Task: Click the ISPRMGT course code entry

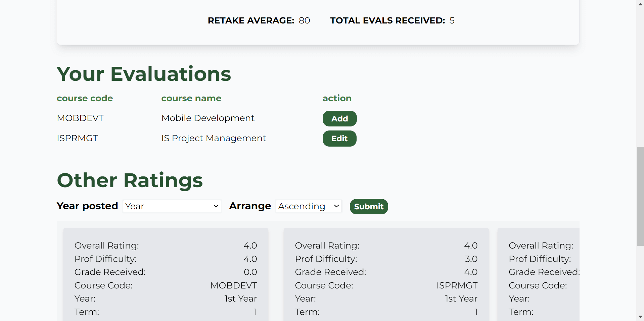Action: [77, 138]
